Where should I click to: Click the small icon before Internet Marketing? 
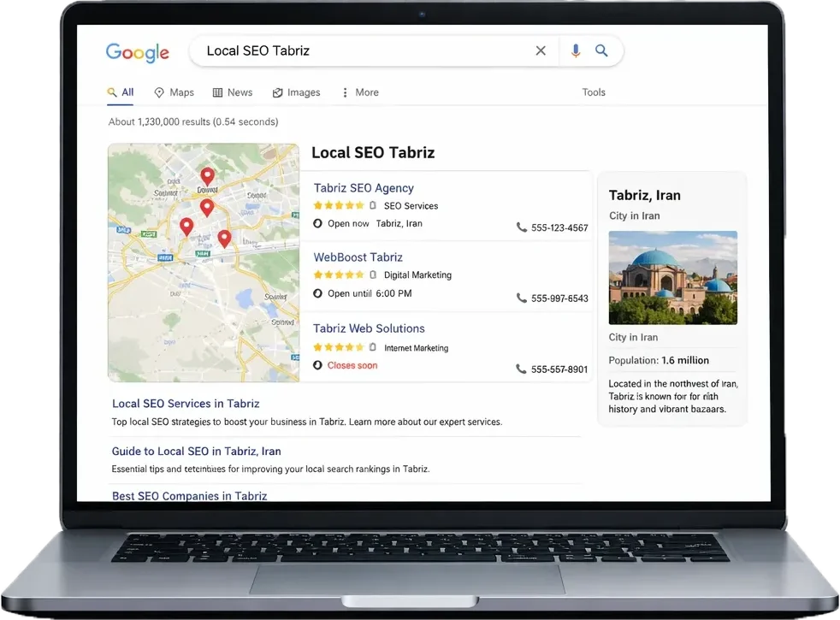coord(373,347)
